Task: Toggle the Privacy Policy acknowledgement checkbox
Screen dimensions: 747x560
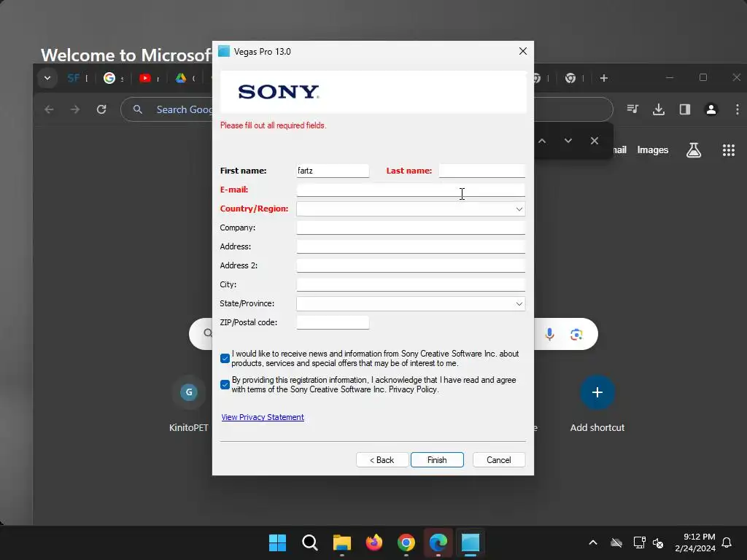Action: tap(225, 384)
